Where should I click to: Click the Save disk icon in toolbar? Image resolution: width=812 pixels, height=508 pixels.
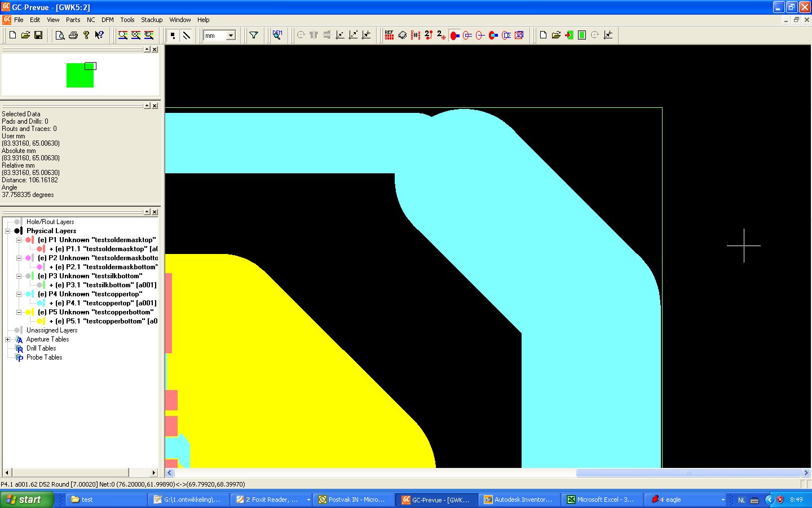pos(38,35)
